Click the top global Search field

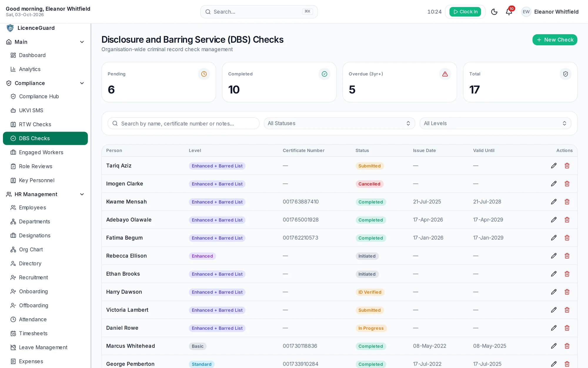point(259,12)
